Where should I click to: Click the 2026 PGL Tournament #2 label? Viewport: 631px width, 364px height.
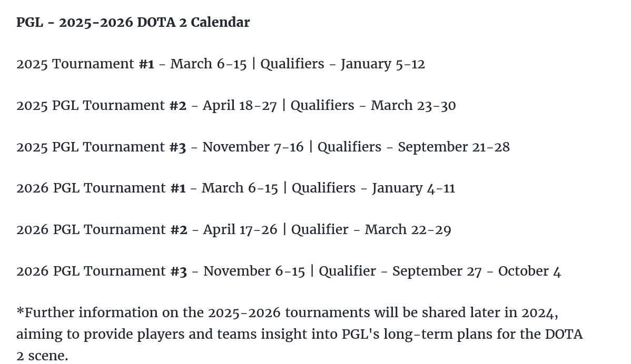coord(102,230)
